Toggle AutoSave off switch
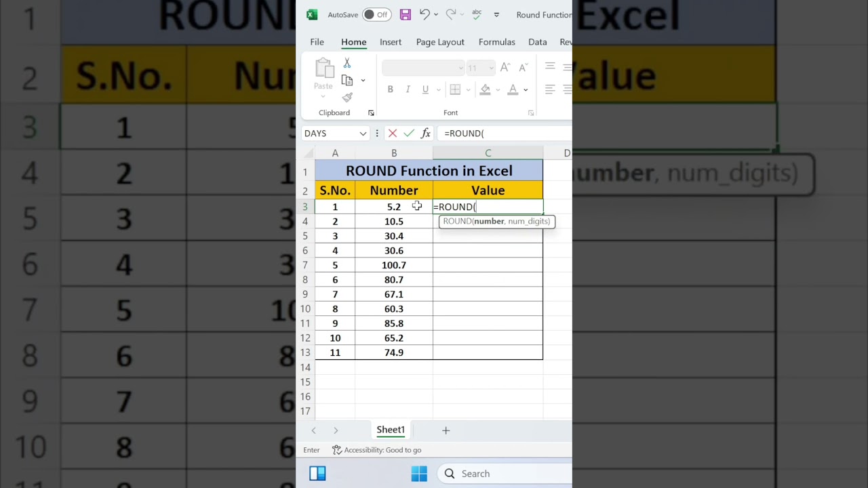 (376, 14)
